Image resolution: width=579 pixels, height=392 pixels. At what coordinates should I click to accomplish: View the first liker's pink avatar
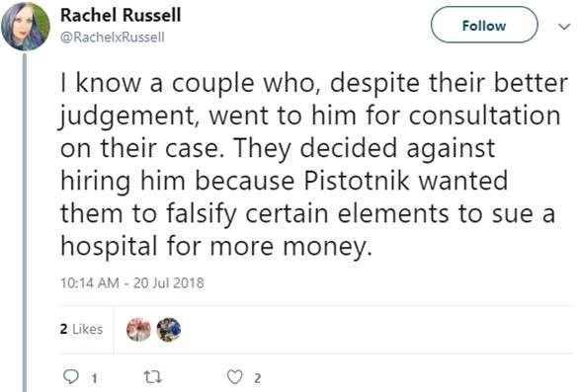pos(138,329)
